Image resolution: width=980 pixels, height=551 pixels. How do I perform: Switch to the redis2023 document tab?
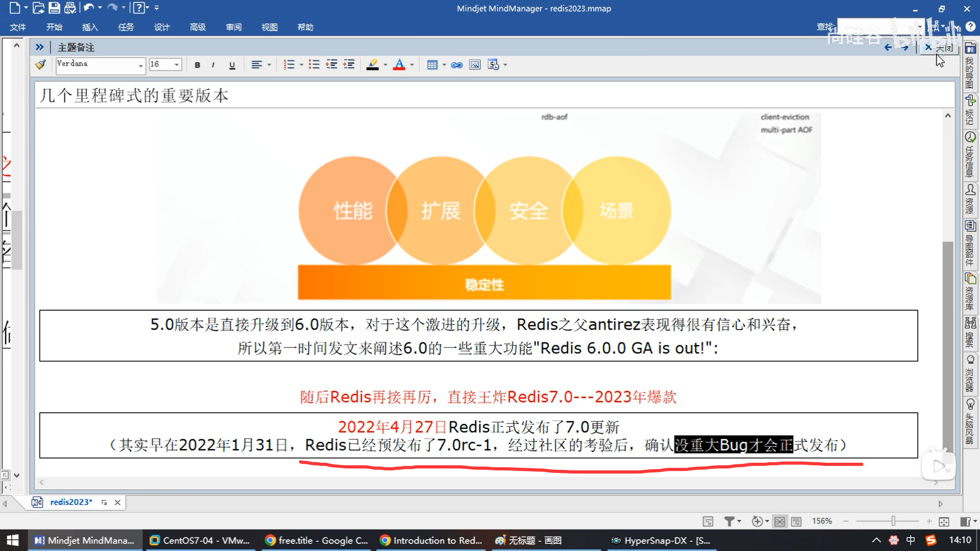tap(71, 502)
